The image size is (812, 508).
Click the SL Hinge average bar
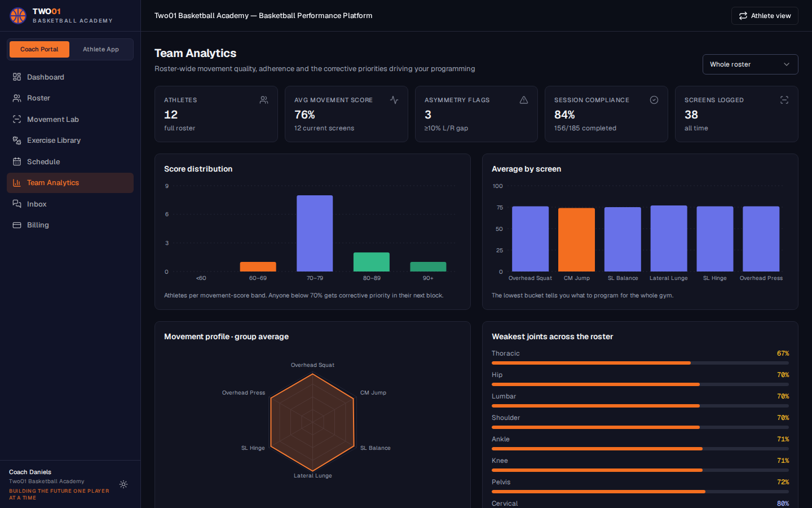point(715,239)
